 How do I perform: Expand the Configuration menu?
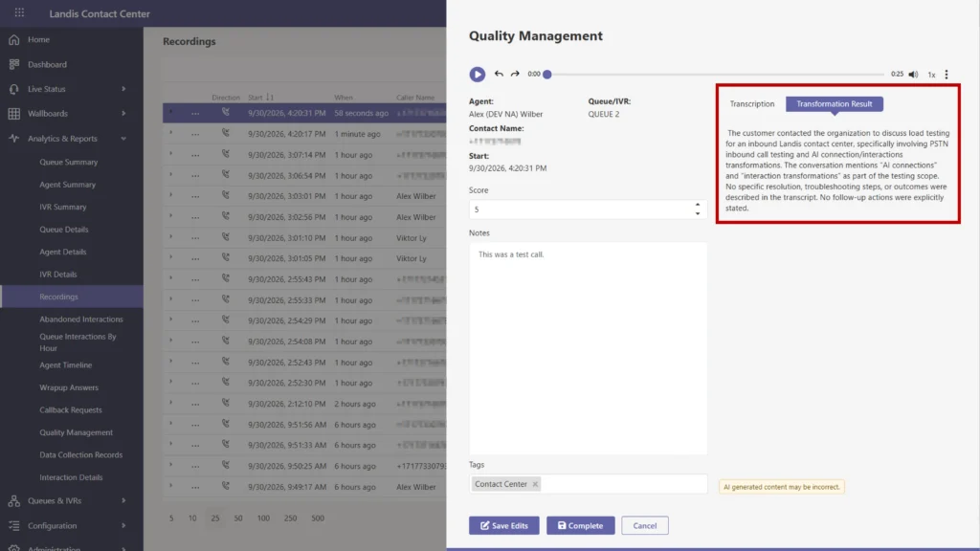click(123, 525)
